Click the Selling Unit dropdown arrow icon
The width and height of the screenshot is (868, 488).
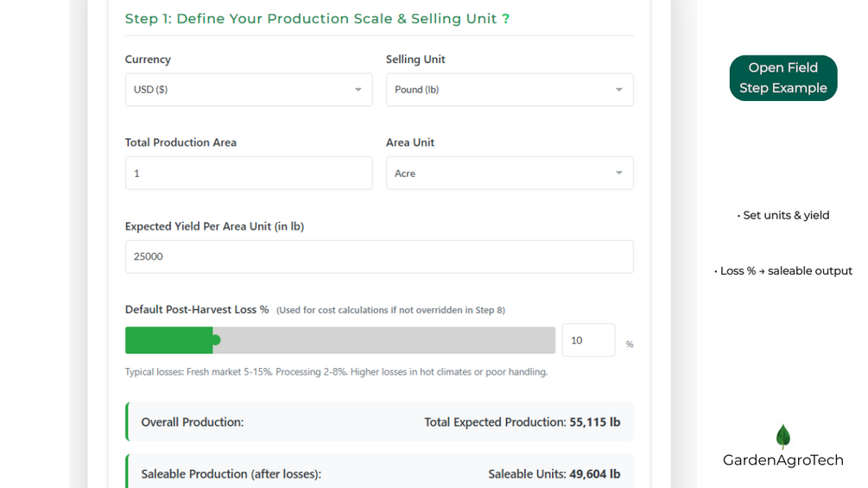[x=619, y=90]
